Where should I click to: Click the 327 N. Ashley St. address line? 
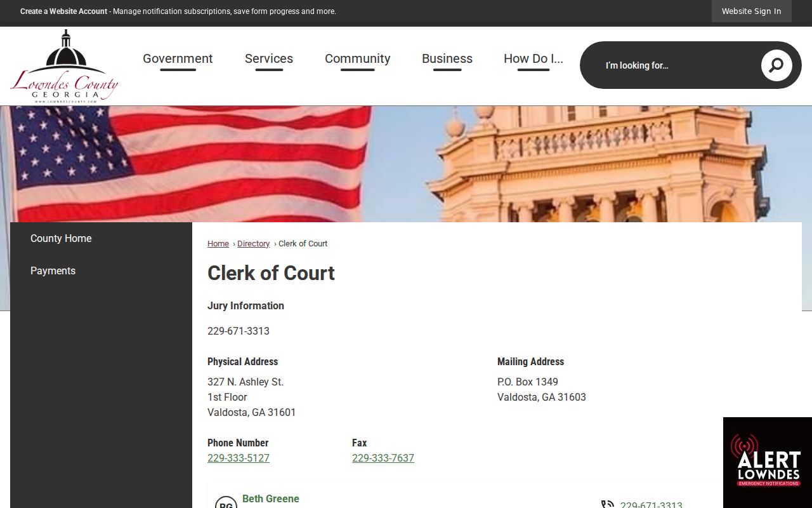coord(246,382)
